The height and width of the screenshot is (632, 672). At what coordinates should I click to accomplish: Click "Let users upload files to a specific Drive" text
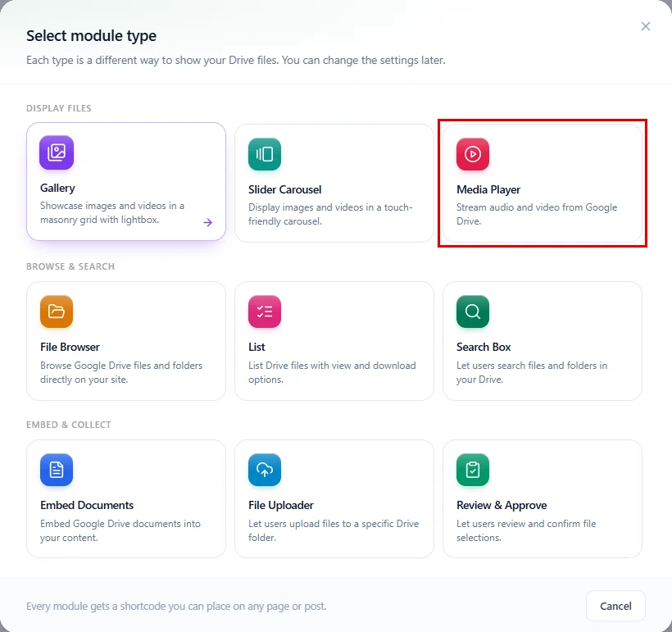click(334, 531)
